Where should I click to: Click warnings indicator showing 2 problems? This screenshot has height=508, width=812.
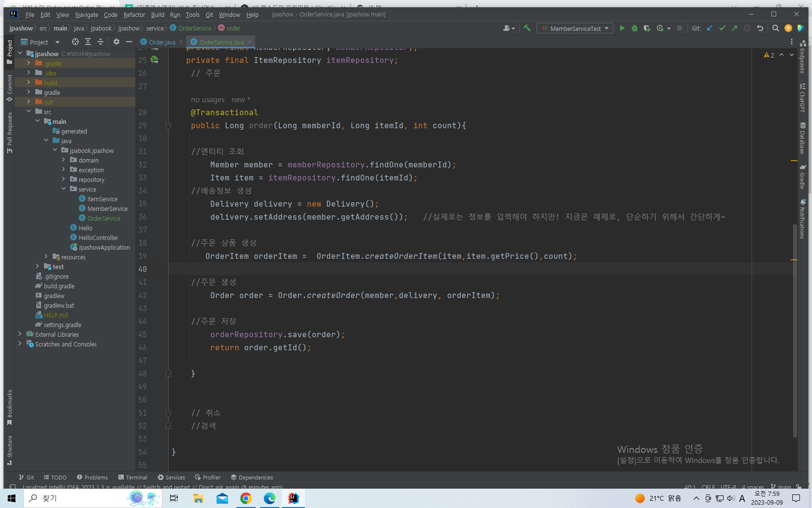[769, 55]
